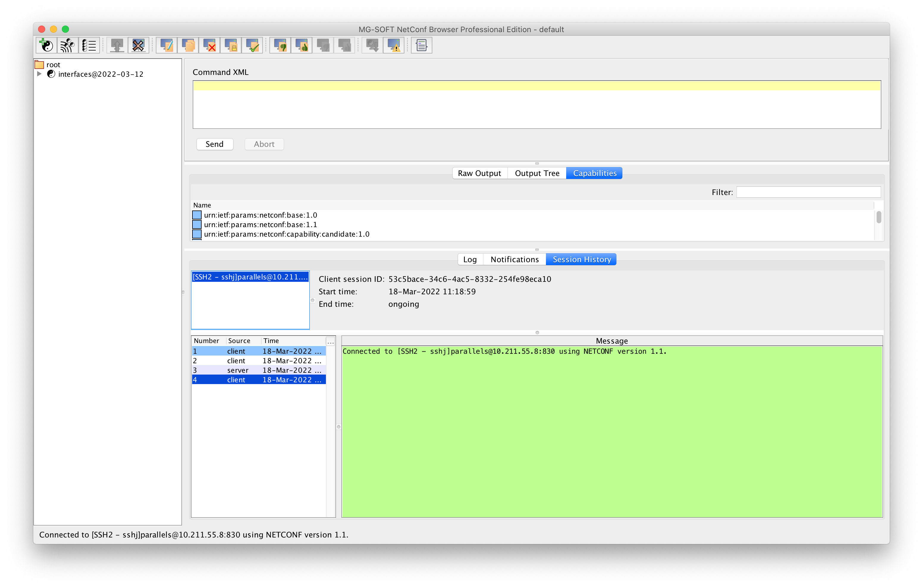Viewport: 923px width, 588px height.
Task: Click the disconnect icon with the crossed X
Action: coord(138,45)
